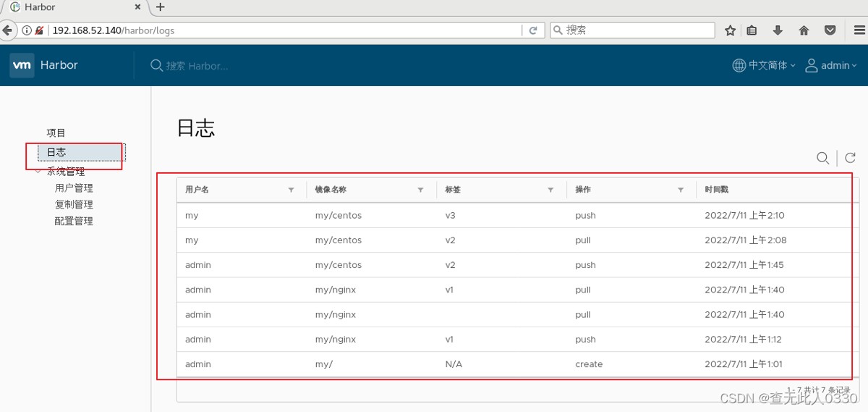This screenshot has width=868, height=412.
Task: Focus the 搜索 Harbor search field
Action: click(197, 66)
